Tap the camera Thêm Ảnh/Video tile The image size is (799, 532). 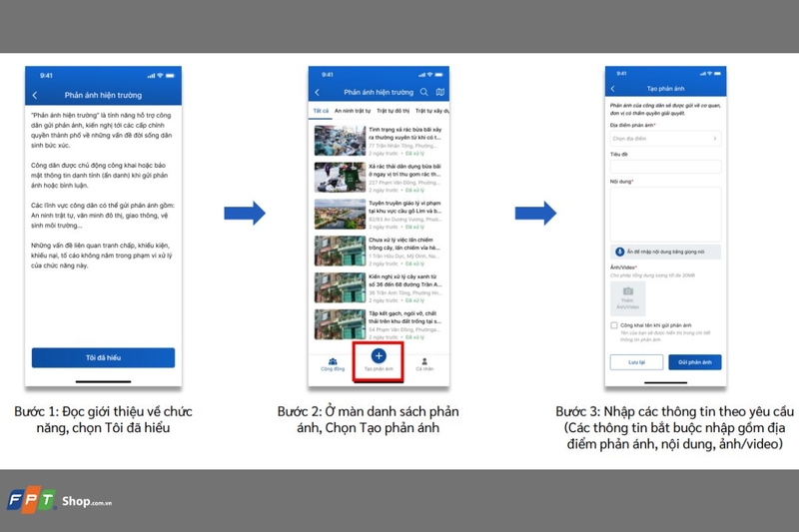pyautogui.click(x=628, y=297)
